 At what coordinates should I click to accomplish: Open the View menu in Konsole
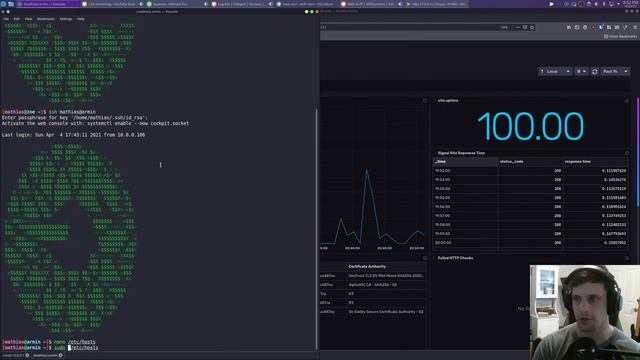coord(28,19)
